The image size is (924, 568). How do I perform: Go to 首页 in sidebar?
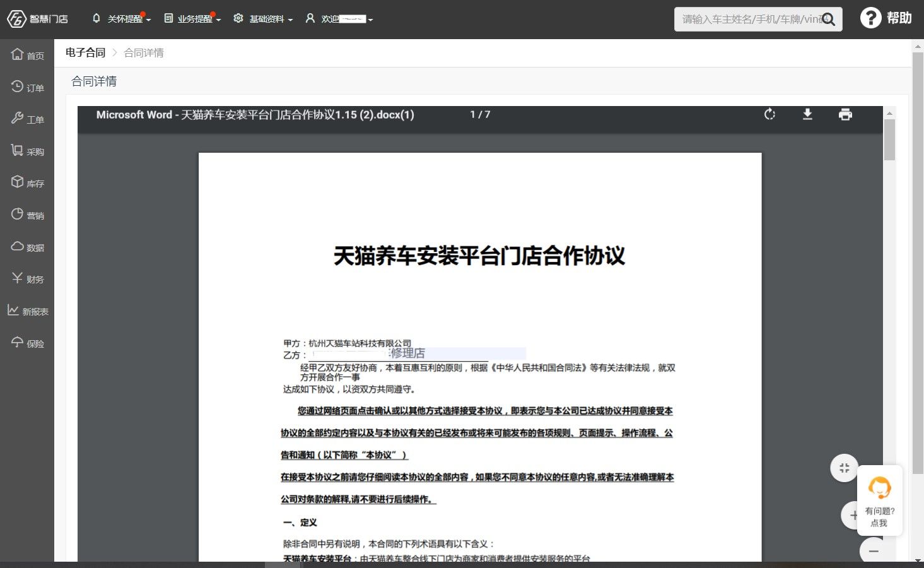(27, 55)
